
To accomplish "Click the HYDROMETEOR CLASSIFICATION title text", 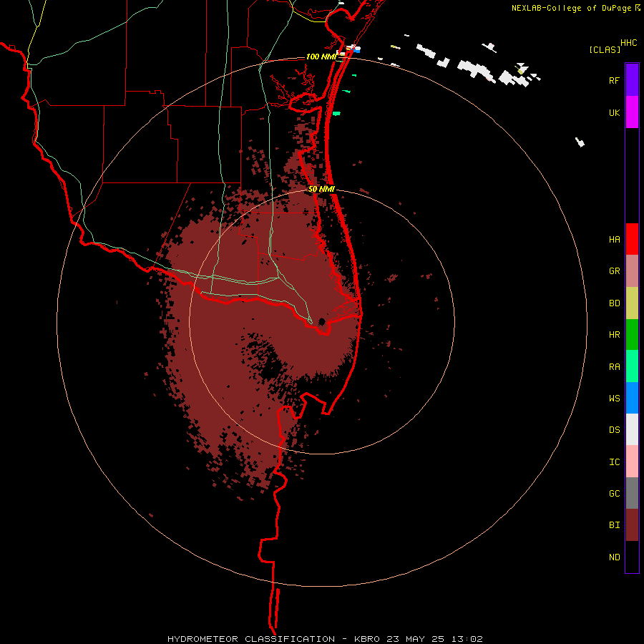I will [x=251, y=639].
